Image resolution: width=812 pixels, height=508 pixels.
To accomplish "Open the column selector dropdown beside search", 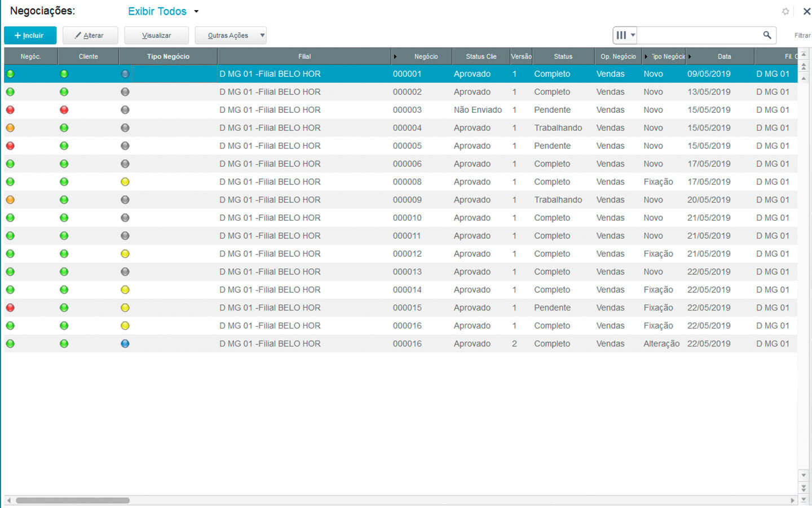I will point(625,35).
